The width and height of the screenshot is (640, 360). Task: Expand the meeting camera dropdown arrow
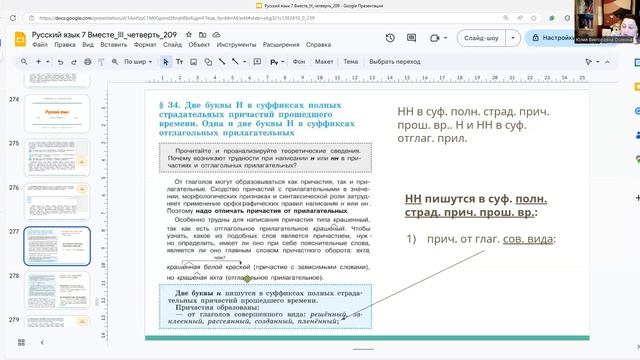445,38
